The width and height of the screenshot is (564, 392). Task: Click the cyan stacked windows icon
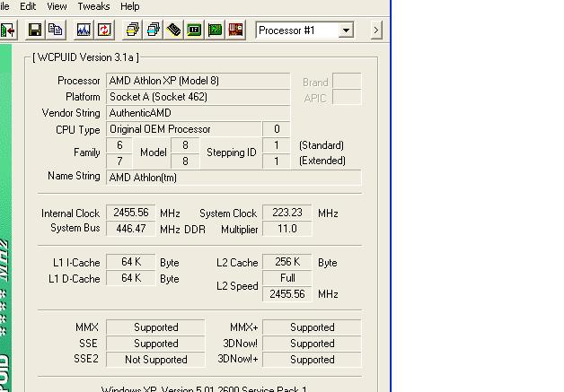[154, 30]
